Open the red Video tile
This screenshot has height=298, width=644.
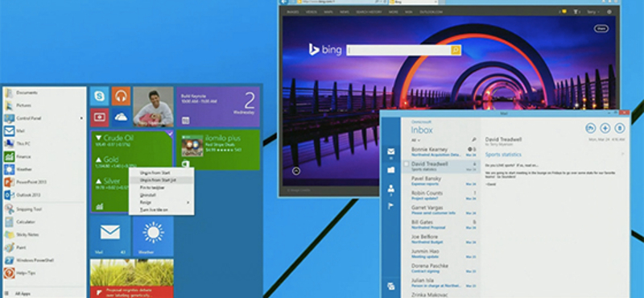(x=99, y=118)
